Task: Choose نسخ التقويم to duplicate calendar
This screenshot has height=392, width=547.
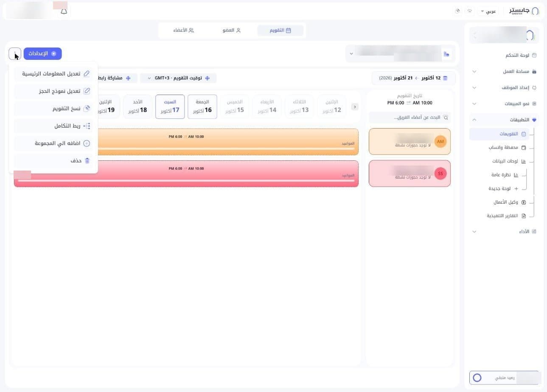Action: pos(53,108)
